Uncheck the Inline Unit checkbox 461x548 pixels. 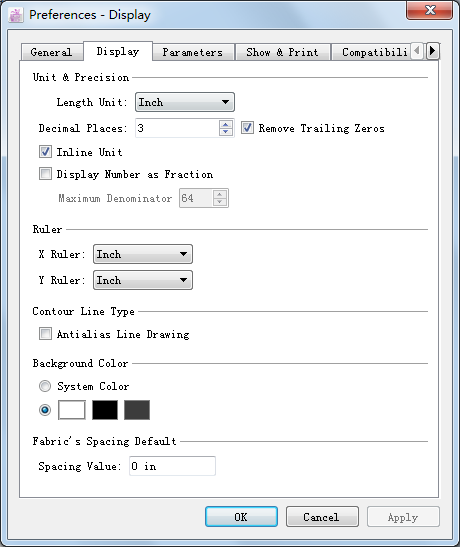pyautogui.click(x=45, y=152)
